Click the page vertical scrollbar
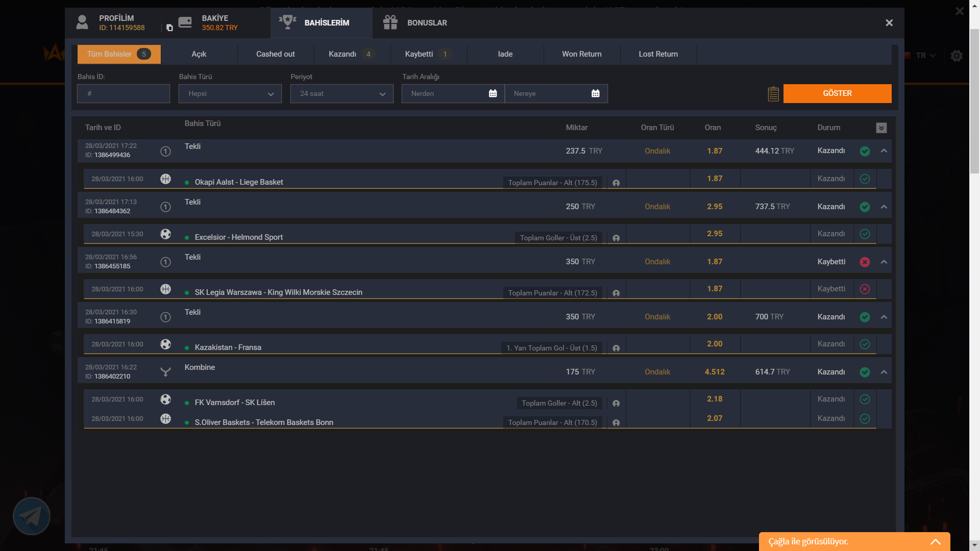 [x=974, y=102]
